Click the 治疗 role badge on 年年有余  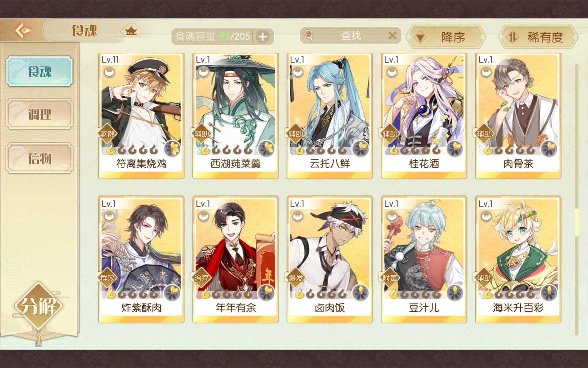point(201,278)
